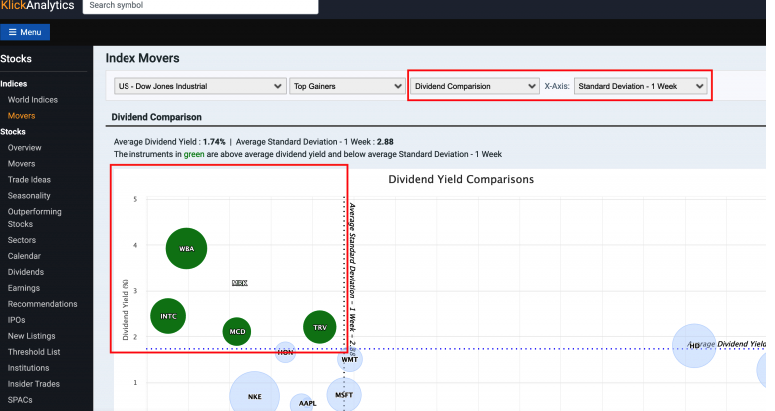This screenshot has width=775, height=411.
Task: Click the NKE bubble on chart
Action: pyautogui.click(x=255, y=396)
